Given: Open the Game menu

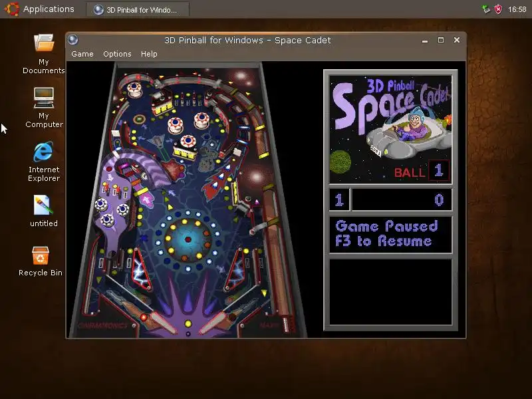Looking at the screenshot, I should pyautogui.click(x=82, y=54).
